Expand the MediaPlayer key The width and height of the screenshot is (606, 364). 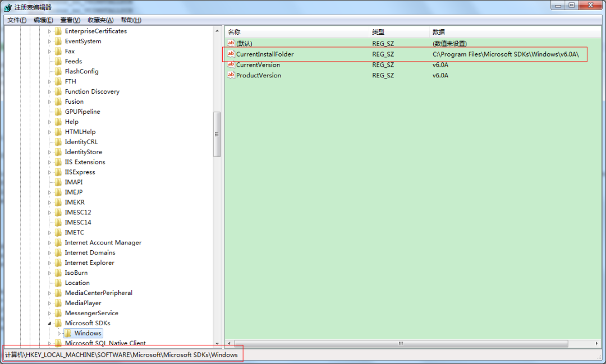49,303
